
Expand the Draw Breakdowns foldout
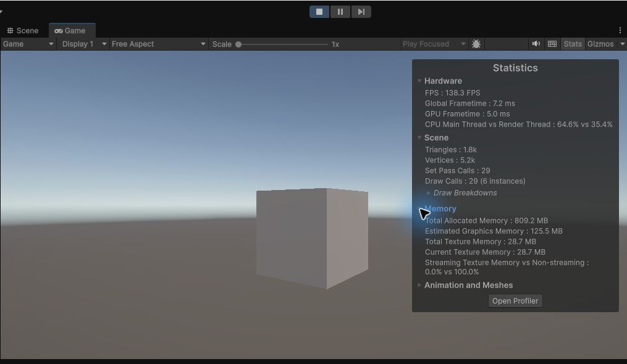[x=429, y=193]
